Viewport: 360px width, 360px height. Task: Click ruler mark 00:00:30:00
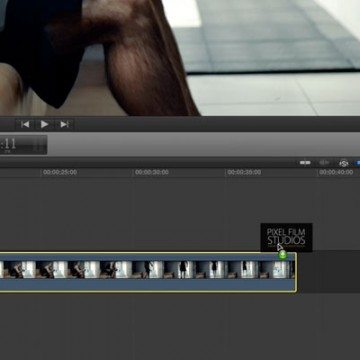click(152, 172)
